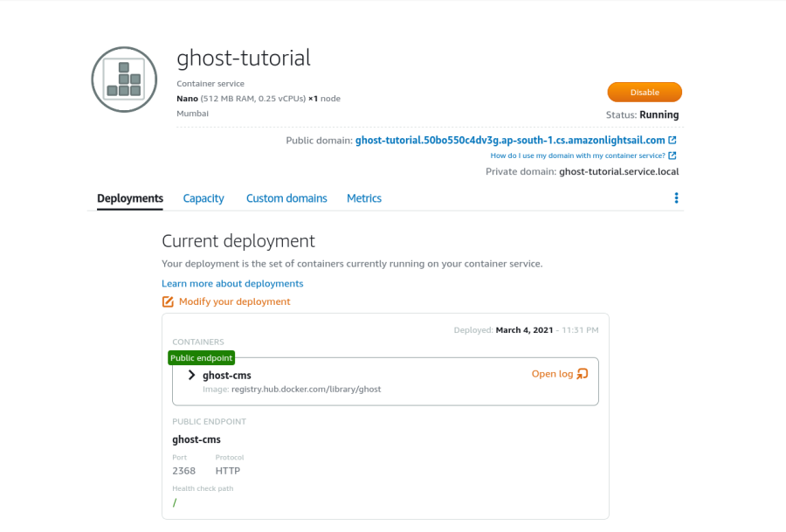This screenshot has height=532, width=786.
Task: Click the port value 2368
Action: coord(183,471)
